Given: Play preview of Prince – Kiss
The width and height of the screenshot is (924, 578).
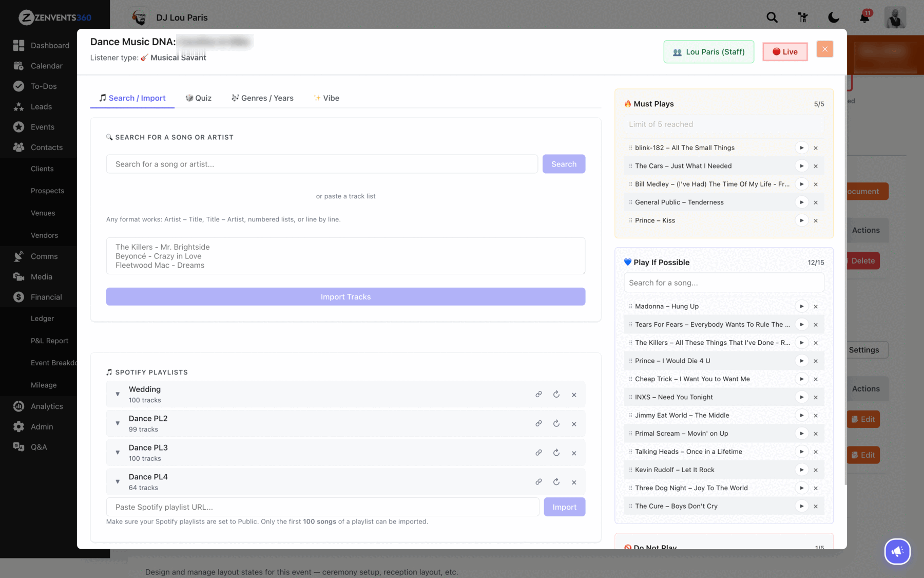Looking at the screenshot, I should 801,220.
